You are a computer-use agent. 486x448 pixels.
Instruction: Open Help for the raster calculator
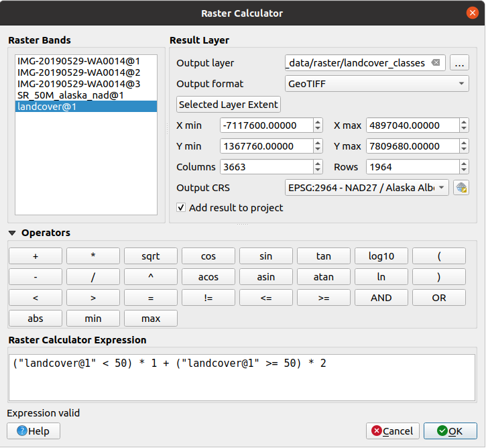[x=34, y=431]
